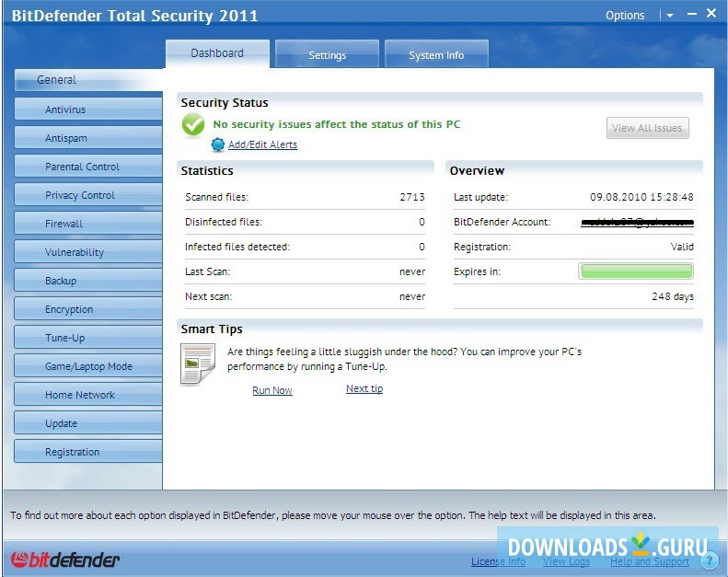This screenshot has height=577, width=728.
Task: Open the Options dropdown arrow
Action: pyautogui.click(x=669, y=16)
